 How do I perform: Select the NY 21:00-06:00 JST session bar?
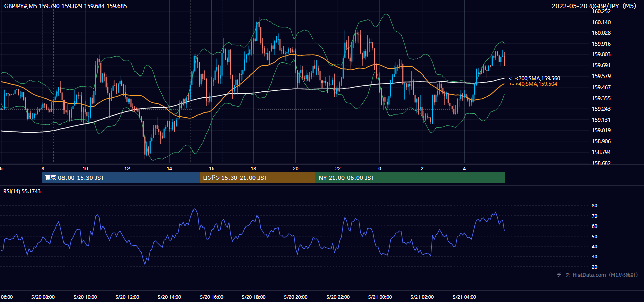(411, 178)
